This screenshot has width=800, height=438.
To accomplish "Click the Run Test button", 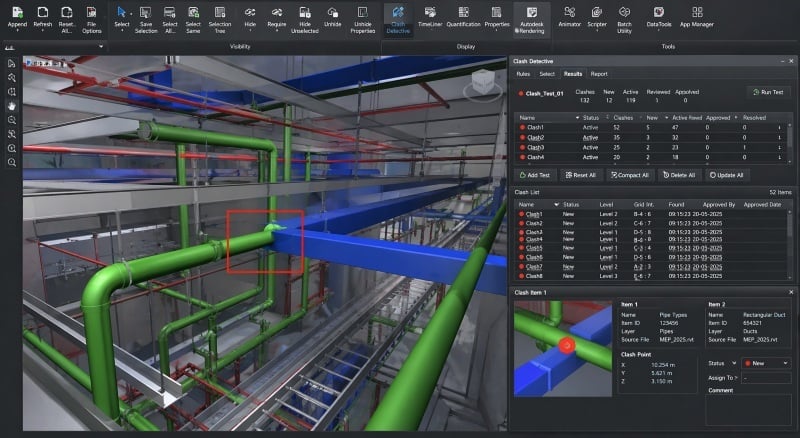I will (x=768, y=92).
